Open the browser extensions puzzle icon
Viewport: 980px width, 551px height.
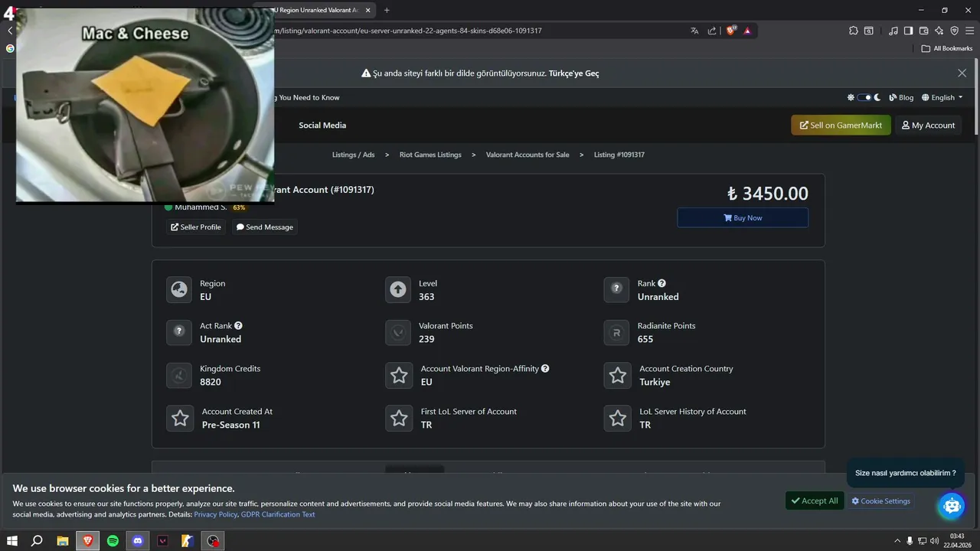[854, 31]
